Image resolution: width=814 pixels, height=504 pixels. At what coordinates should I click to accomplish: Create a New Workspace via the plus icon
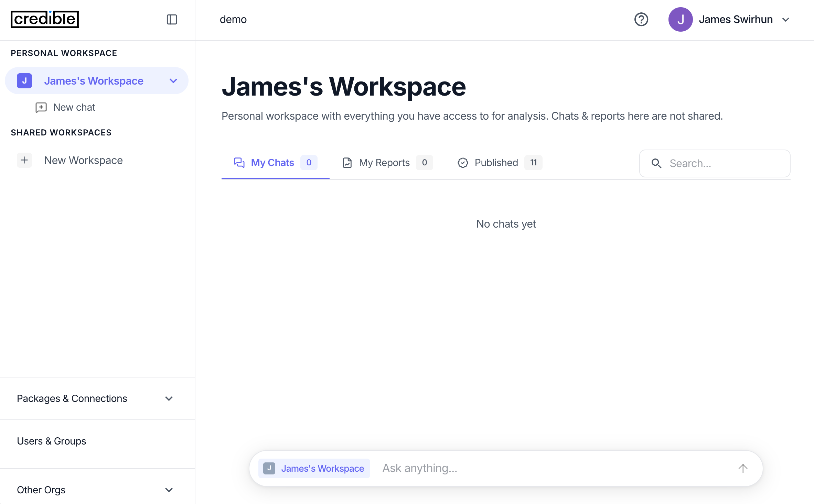24,160
